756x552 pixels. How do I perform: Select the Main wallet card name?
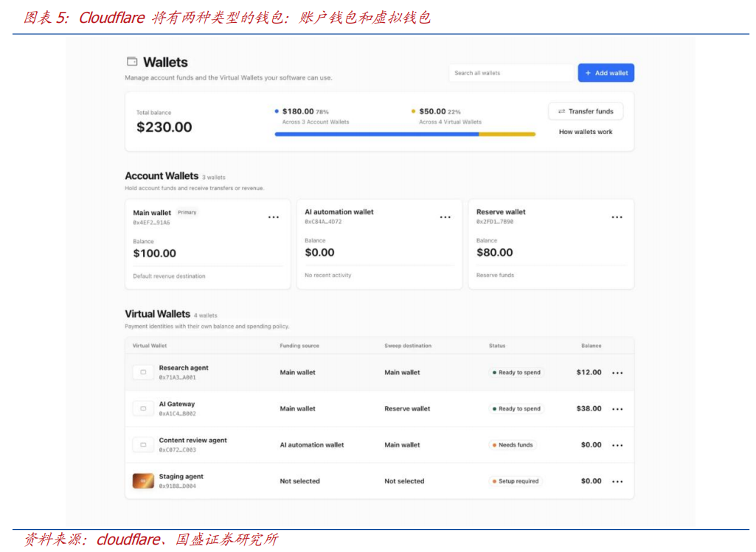[152, 212]
